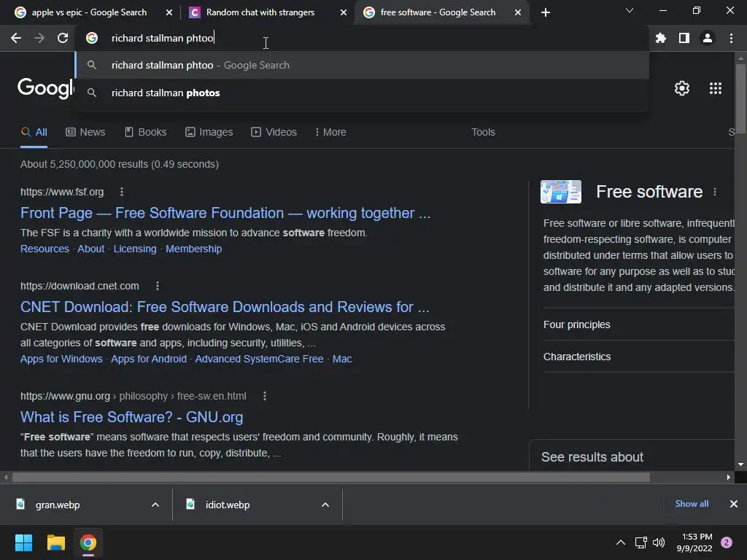Open the FSF Licensing sitelink
747x560 pixels.
pos(135,249)
